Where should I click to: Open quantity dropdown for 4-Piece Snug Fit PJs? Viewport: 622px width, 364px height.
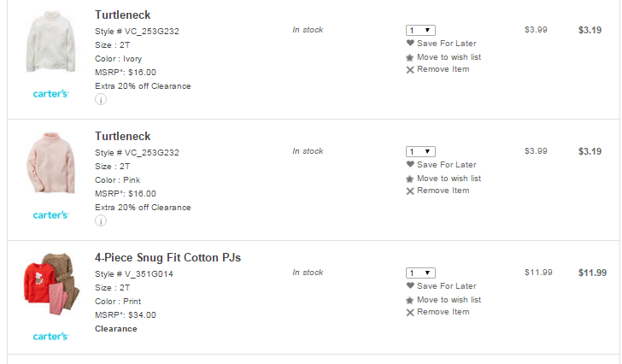tap(420, 273)
